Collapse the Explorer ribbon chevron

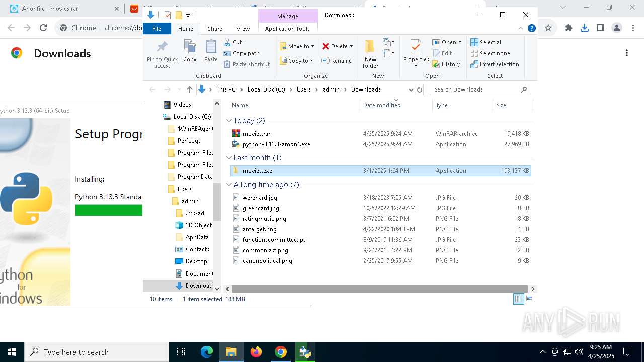522,29
